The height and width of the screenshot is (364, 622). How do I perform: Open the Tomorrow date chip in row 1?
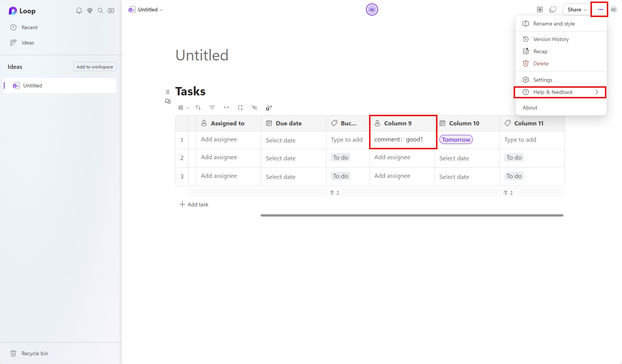[456, 139]
